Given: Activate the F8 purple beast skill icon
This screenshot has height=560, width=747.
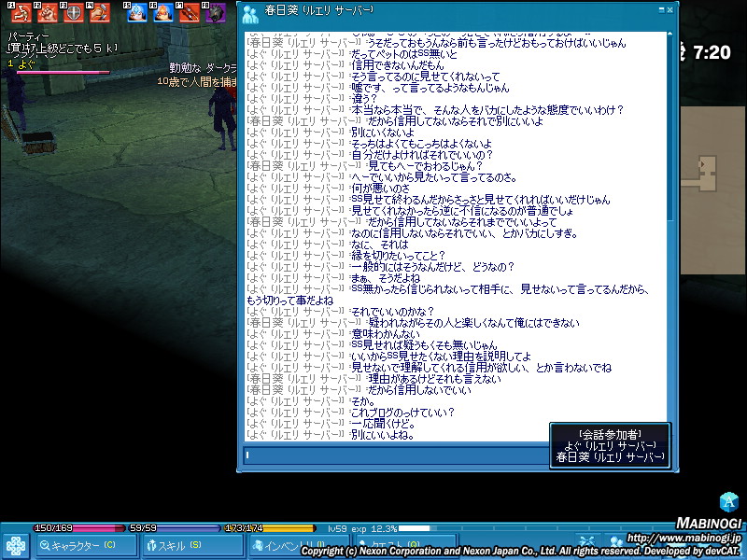Looking at the screenshot, I should [x=216, y=12].
